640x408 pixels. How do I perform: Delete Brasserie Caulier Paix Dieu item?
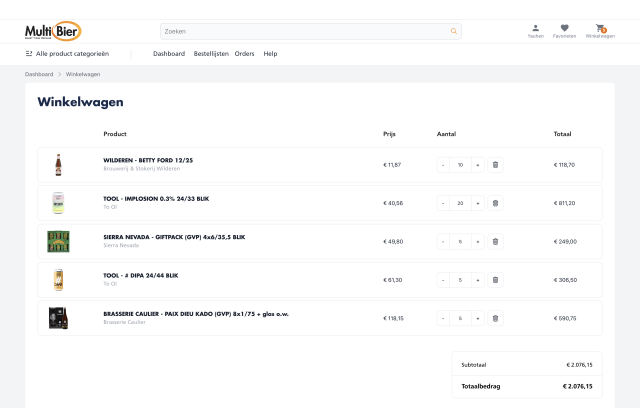pos(495,318)
